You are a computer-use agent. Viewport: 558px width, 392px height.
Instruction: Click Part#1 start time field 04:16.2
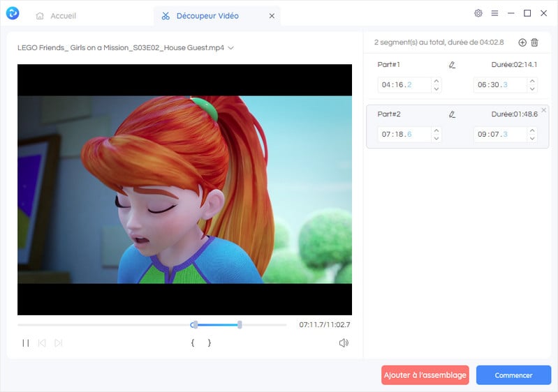[x=404, y=85]
